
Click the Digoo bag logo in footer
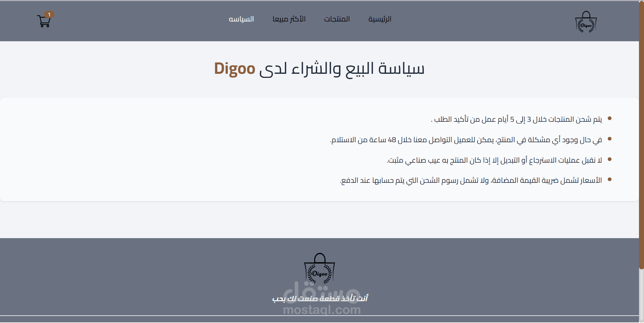[320, 269]
